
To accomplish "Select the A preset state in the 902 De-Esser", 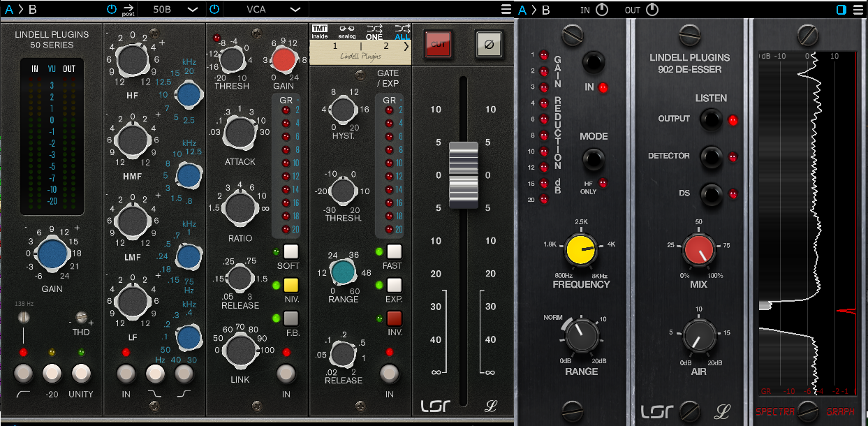I will [x=522, y=10].
